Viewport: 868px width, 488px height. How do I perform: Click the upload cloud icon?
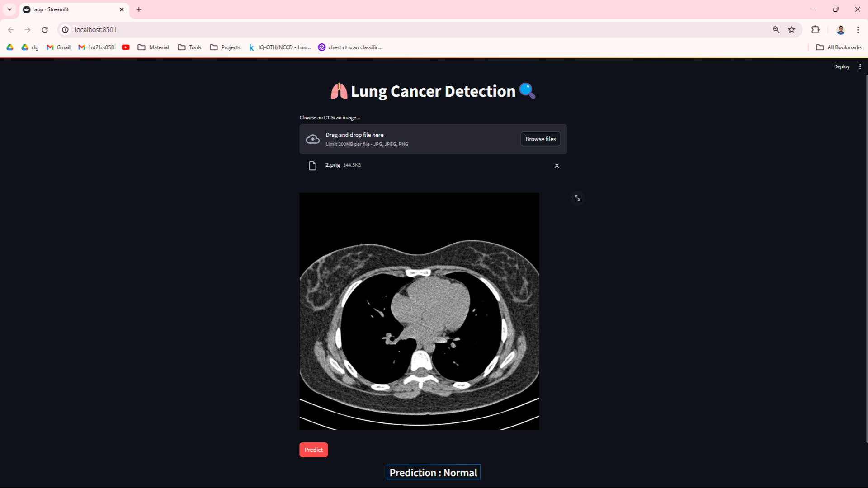313,139
